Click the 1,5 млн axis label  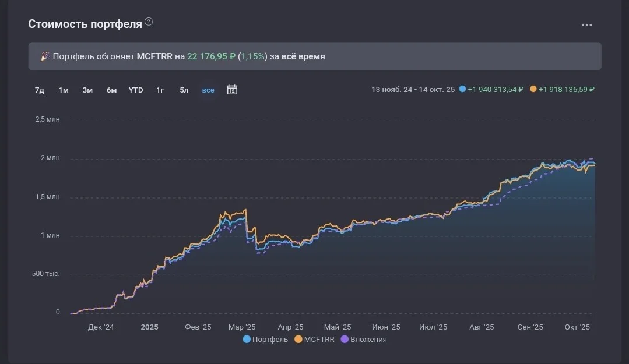tap(47, 197)
